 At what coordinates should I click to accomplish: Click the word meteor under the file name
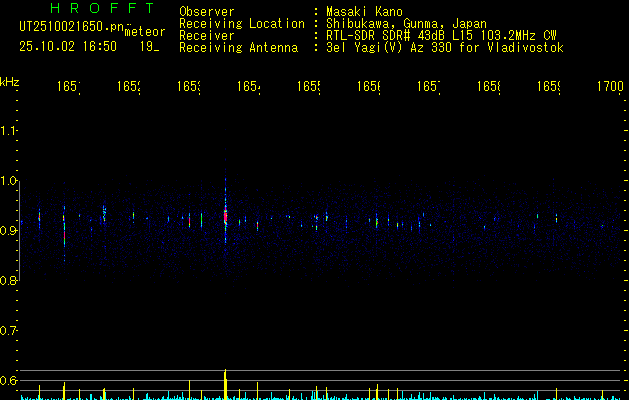point(145,32)
